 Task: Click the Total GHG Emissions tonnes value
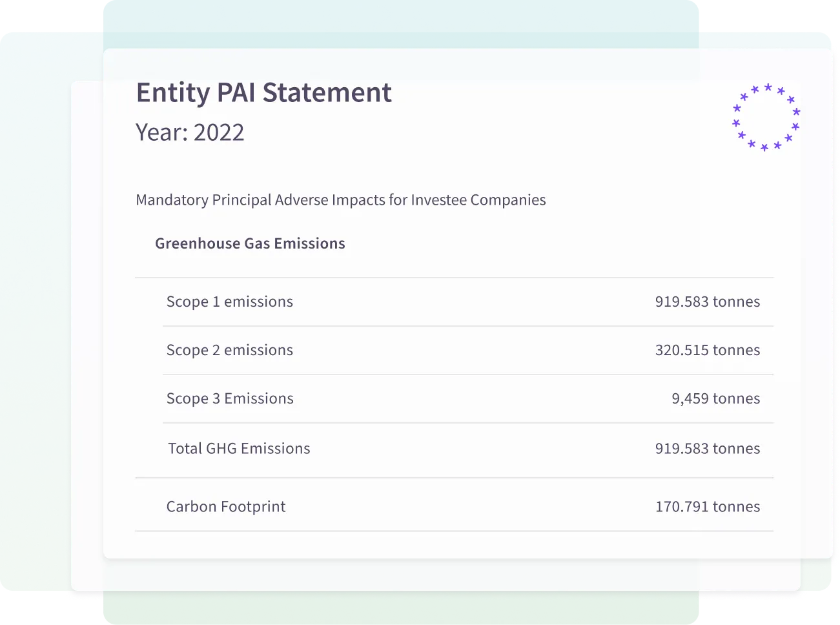(707, 448)
